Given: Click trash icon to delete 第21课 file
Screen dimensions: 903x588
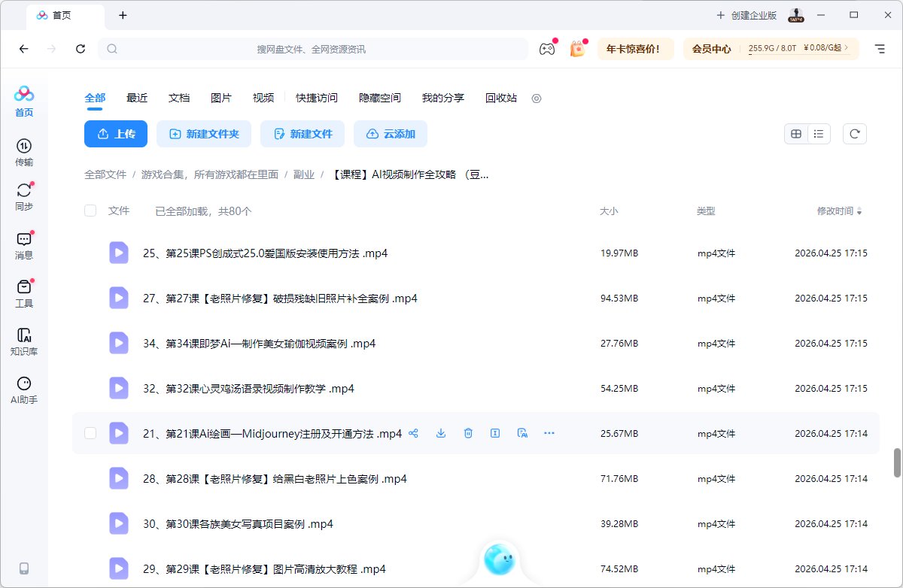Looking at the screenshot, I should (468, 433).
